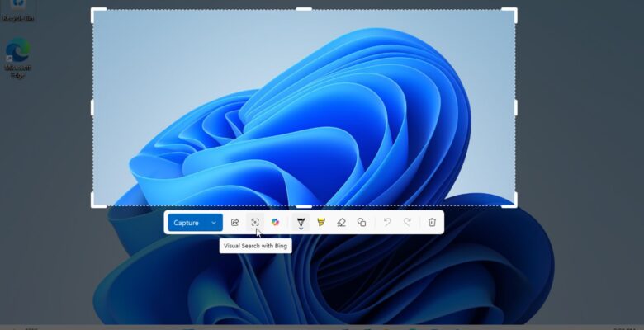Redo the annotation
The height and width of the screenshot is (330, 644).
pos(407,223)
